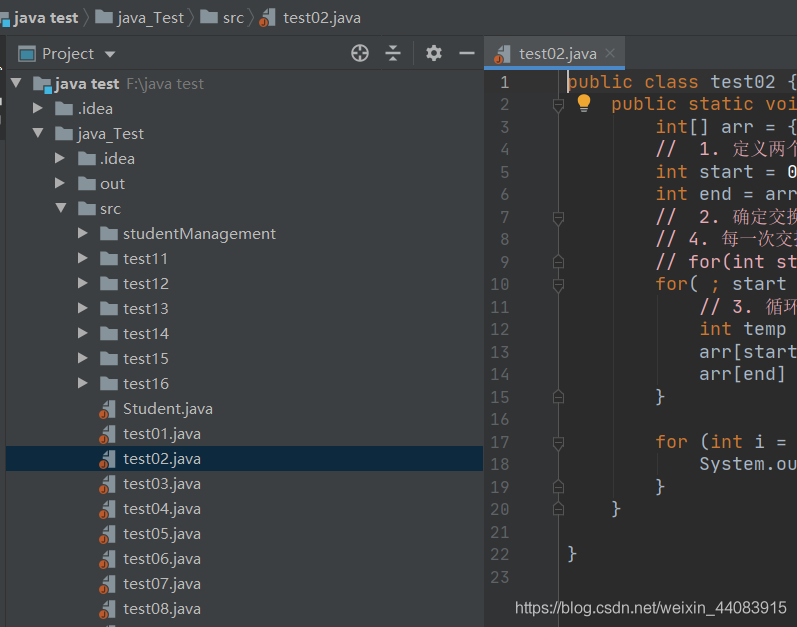Switch to test02.java editor tab

tap(555, 53)
